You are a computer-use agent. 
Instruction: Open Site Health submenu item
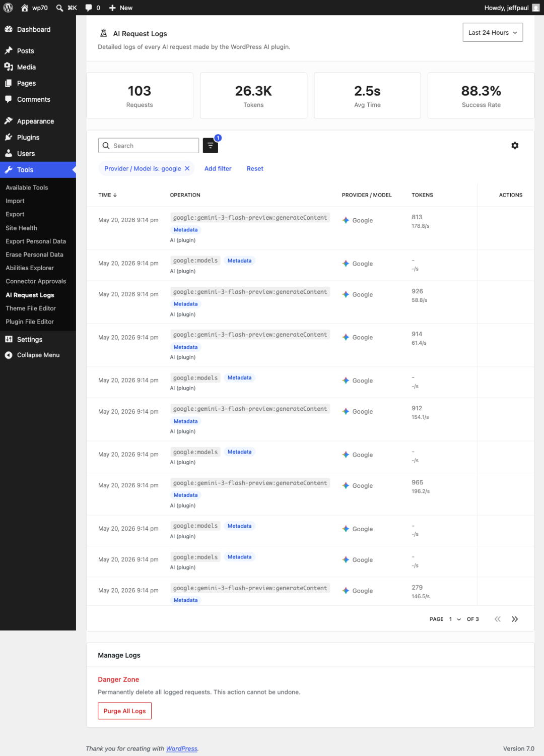coord(22,228)
